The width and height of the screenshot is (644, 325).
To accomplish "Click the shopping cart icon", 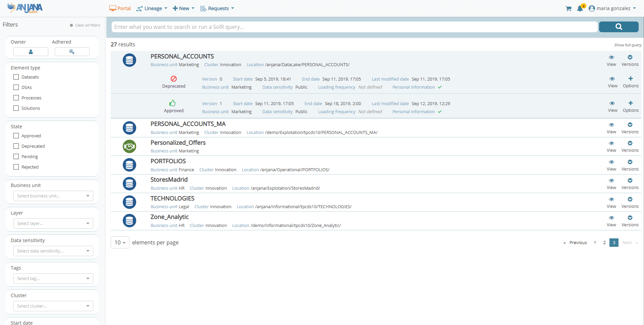I will pyautogui.click(x=568, y=9).
